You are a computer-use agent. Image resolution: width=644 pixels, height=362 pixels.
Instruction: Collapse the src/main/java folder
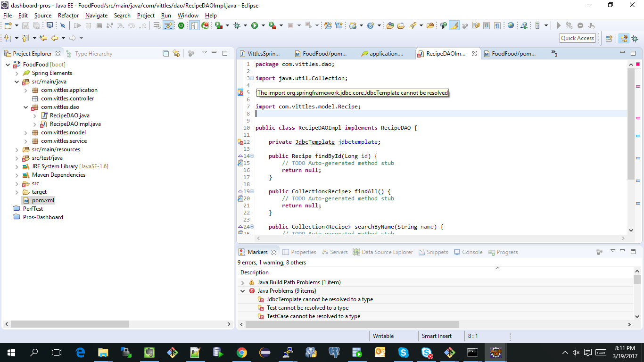point(17,82)
